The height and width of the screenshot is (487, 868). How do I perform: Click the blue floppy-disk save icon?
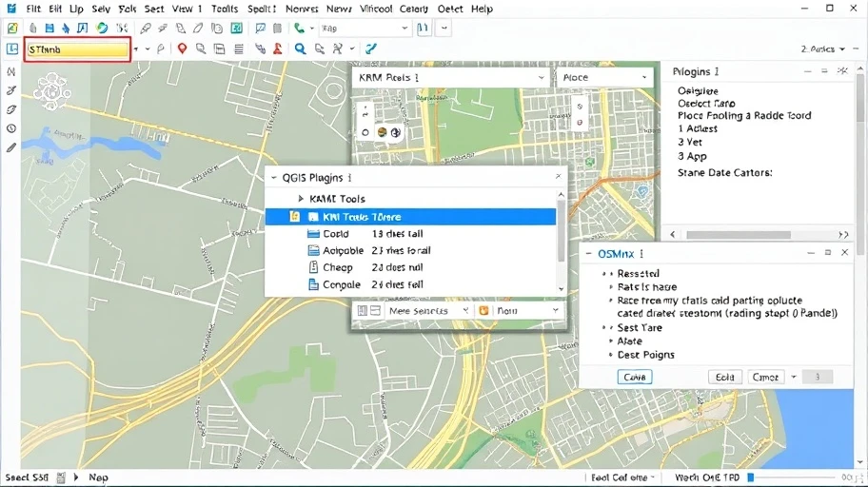tap(49, 28)
